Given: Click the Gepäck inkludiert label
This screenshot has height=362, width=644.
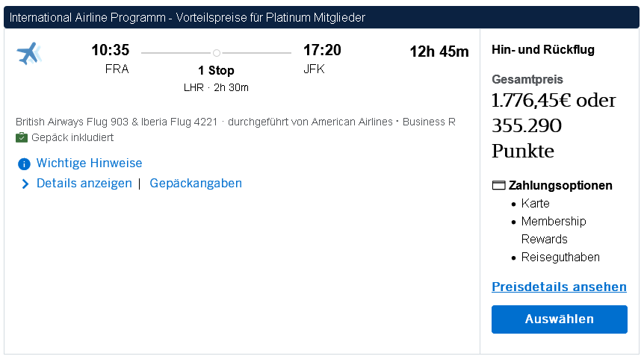Looking at the screenshot, I should 72,138.
